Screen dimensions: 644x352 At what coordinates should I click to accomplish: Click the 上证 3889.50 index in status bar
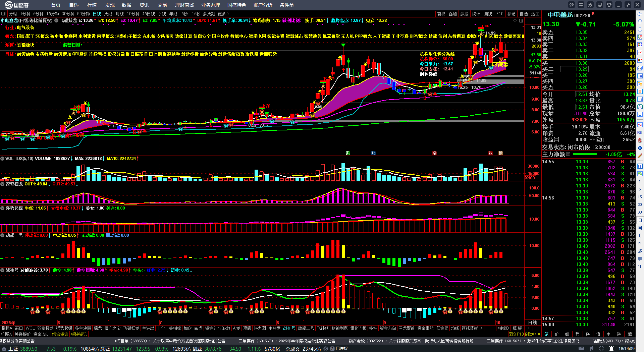pyautogui.click(x=23, y=349)
